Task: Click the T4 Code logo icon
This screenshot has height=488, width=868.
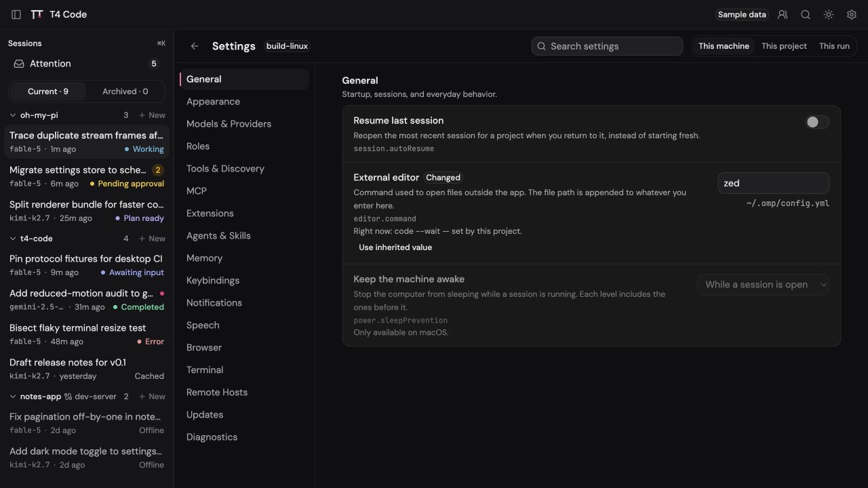Action: tap(37, 14)
